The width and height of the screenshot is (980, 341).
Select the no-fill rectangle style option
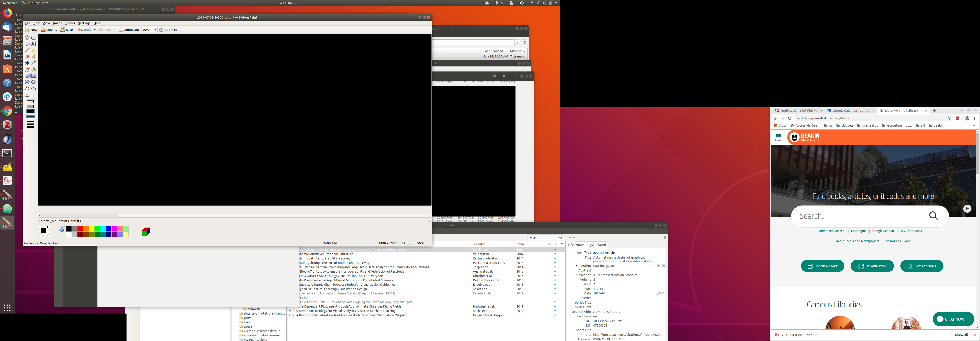(30, 102)
